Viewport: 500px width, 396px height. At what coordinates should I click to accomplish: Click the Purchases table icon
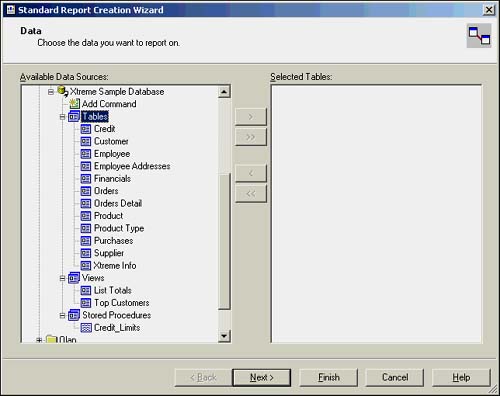pyautogui.click(x=86, y=241)
